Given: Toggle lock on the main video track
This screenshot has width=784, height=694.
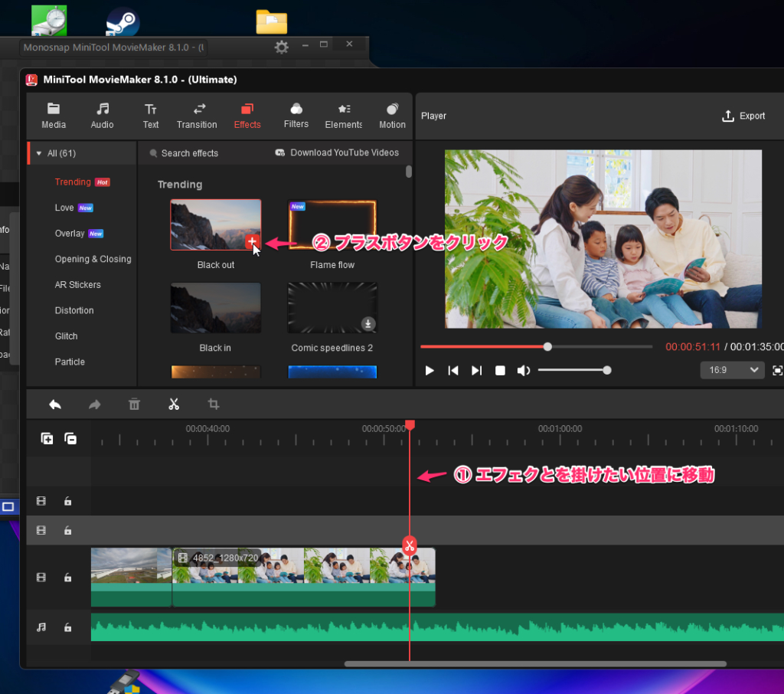Looking at the screenshot, I should click(67, 578).
